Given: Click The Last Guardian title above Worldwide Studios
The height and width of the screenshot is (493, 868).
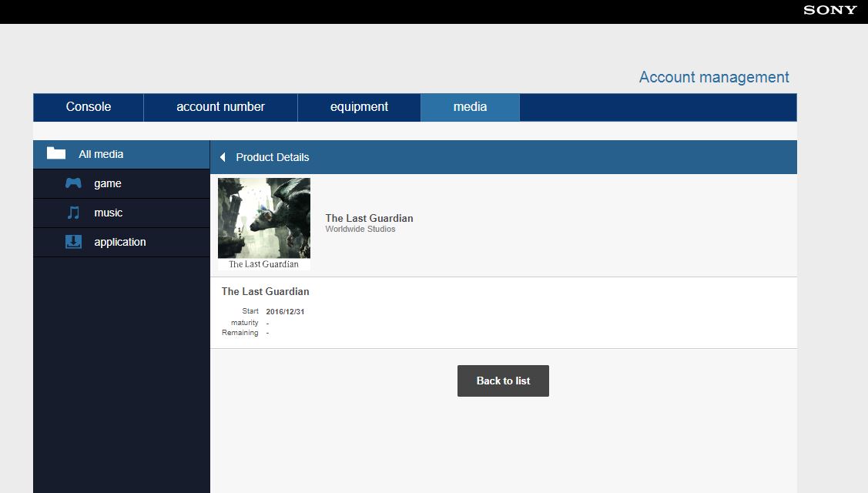Looking at the screenshot, I should (x=369, y=218).
